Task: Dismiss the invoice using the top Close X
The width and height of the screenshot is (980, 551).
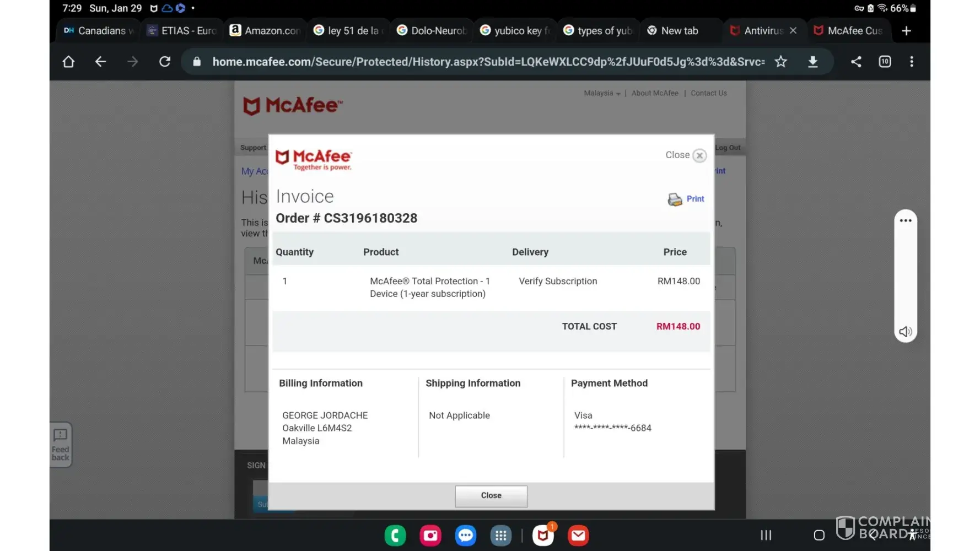Action: [699, 155]
